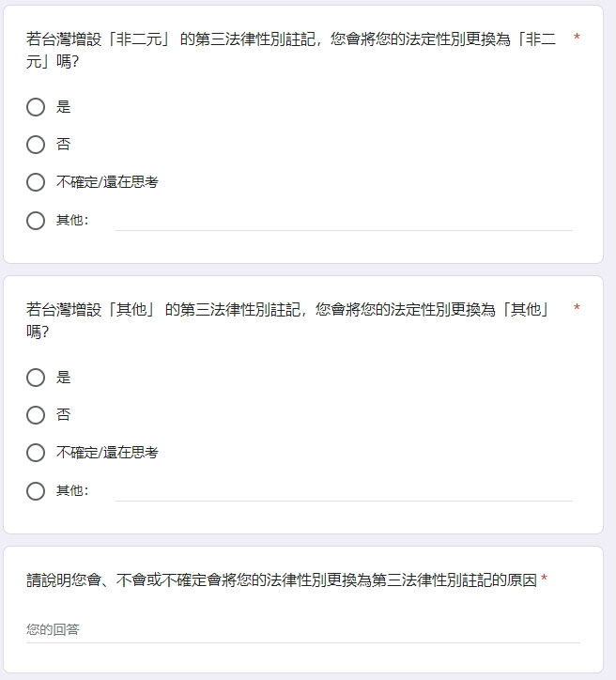This screenshot has width=616, height=680.
Task: Select 是 for the 非二元 gender question
Action: 36,107
